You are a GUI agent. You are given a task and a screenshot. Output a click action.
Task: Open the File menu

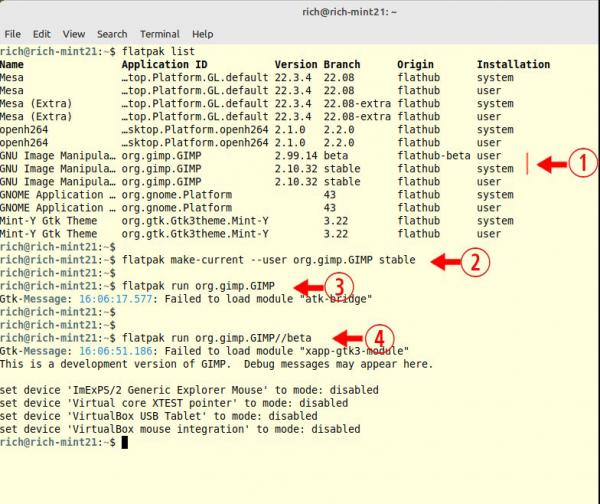click(12, 34)
